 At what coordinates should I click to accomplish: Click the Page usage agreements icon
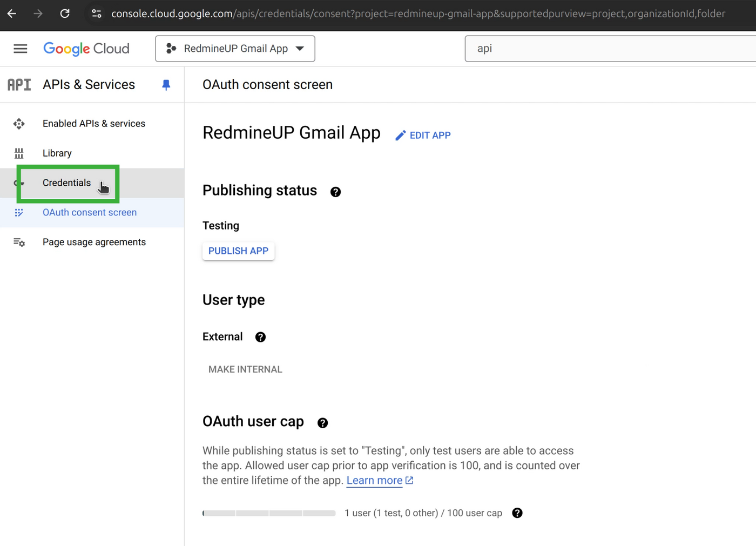coord(19,242)
